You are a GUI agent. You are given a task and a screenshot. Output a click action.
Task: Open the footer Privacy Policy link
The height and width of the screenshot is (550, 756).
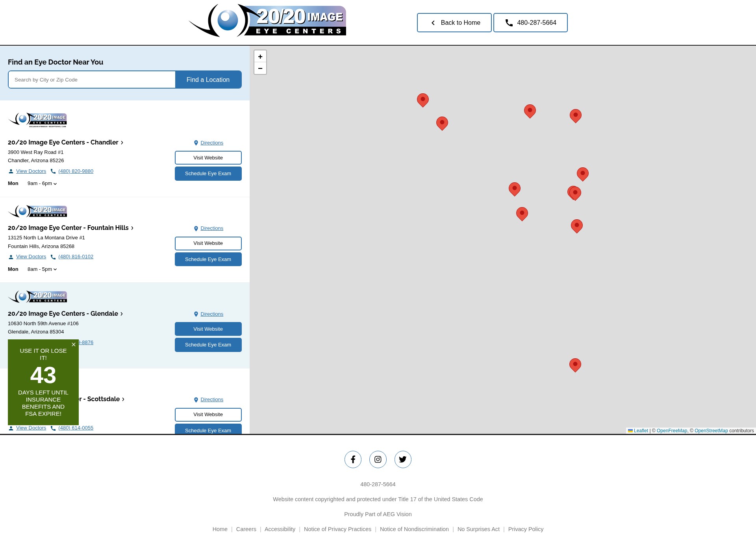526,529
